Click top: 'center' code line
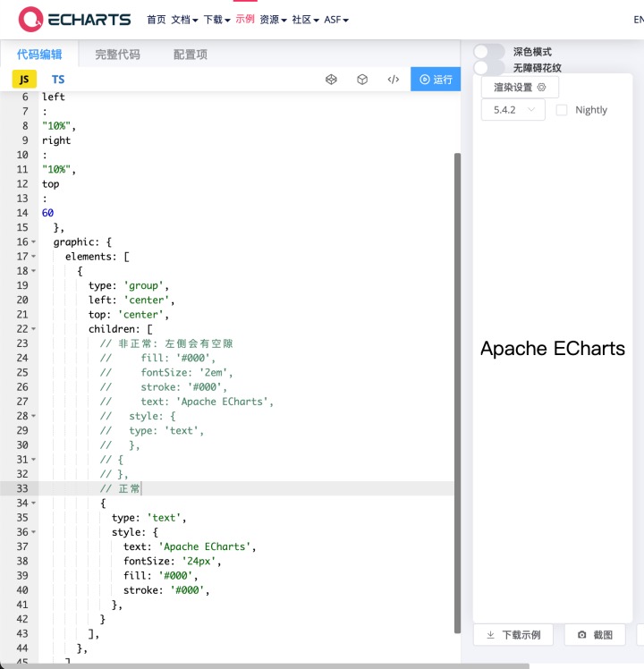This screenshot has width=644, height=669. (129, 315)
